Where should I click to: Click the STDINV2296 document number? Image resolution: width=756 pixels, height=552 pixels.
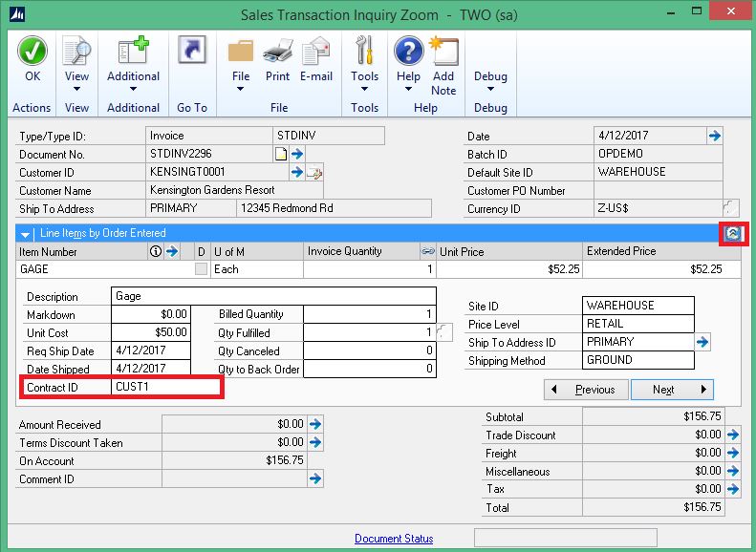(181, 154)
